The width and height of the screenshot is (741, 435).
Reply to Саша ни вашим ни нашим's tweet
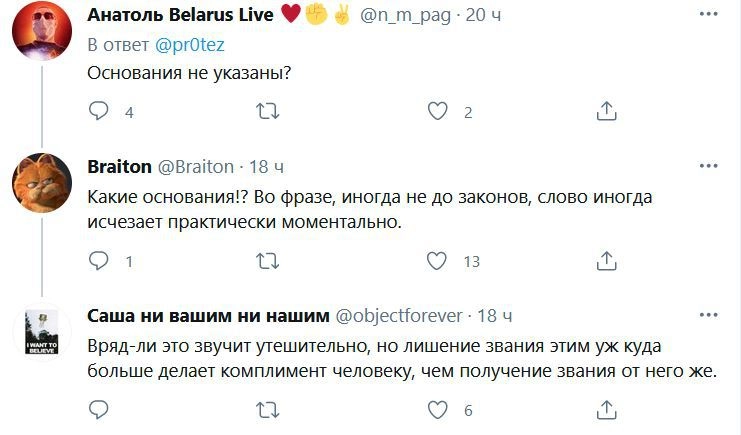(x=99, y=409)
